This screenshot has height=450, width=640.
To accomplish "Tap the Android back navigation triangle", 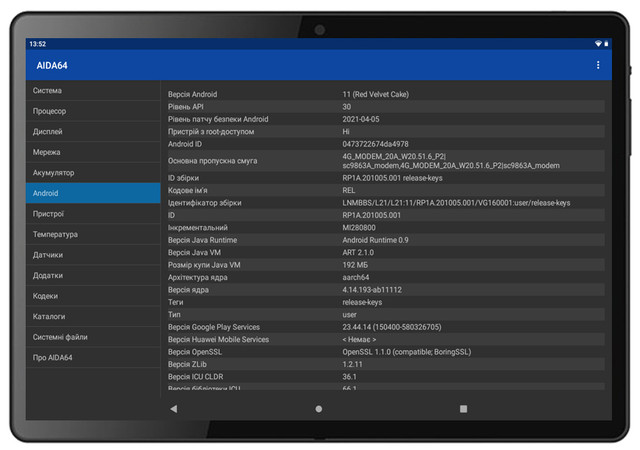I will [173, 409].
